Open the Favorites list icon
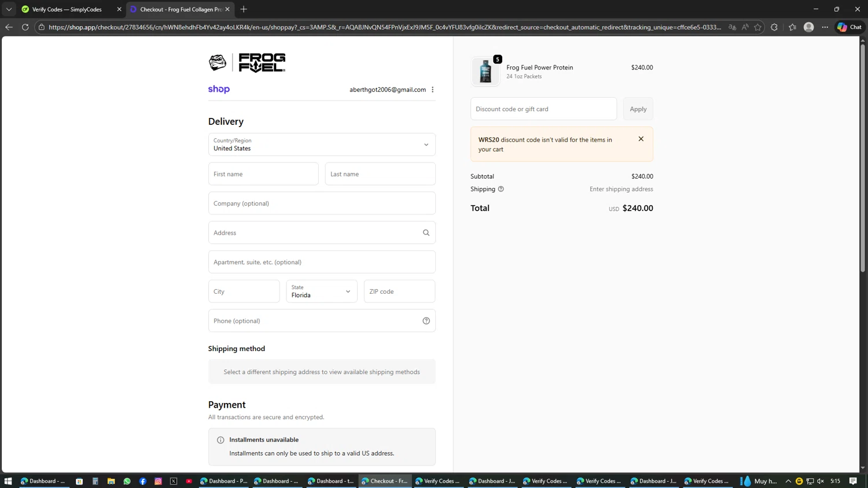The height and width of the screenshot is (488, 868). [792, 27]
